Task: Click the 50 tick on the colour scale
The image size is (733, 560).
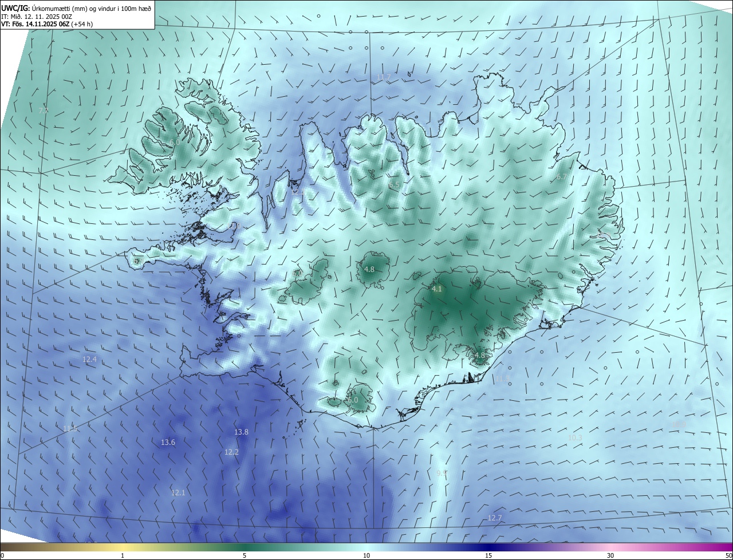Action: (728, 556)
